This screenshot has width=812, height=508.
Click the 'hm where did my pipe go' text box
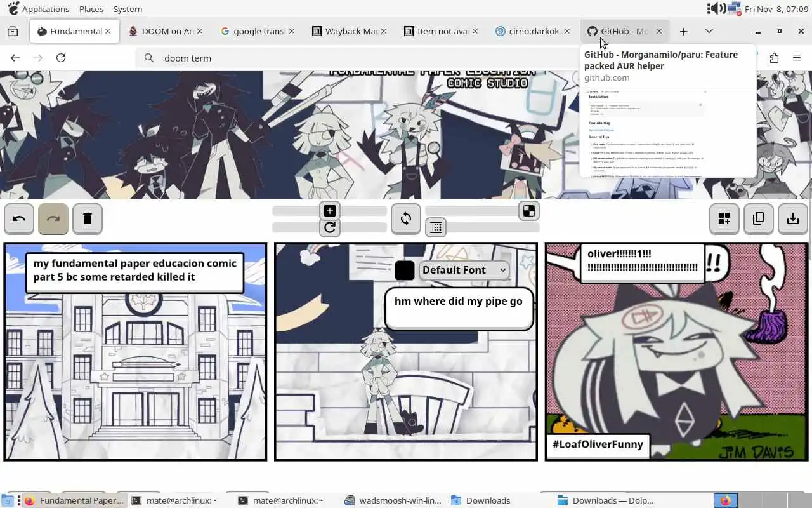click(459, 309)
